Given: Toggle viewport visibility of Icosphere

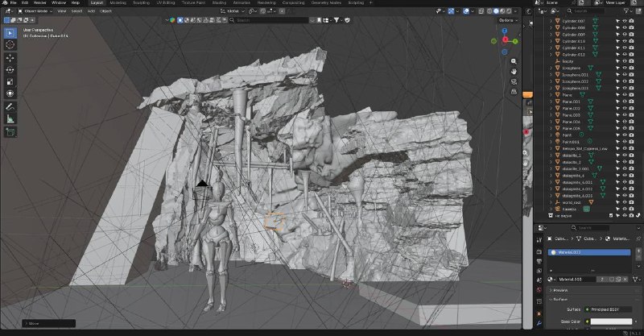Looking at the screenshot, I should [625, 68].
